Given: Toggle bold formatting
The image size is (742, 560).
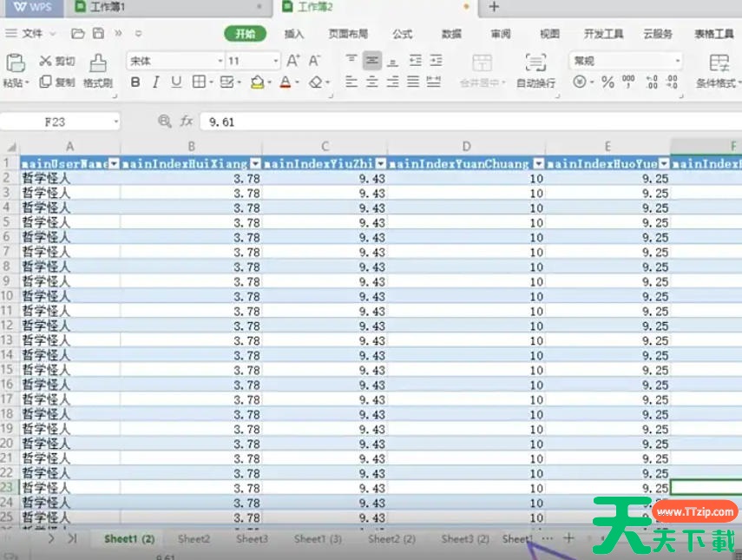Looking at the screenshot, I should pyautogui.click(x=135, y=82).
